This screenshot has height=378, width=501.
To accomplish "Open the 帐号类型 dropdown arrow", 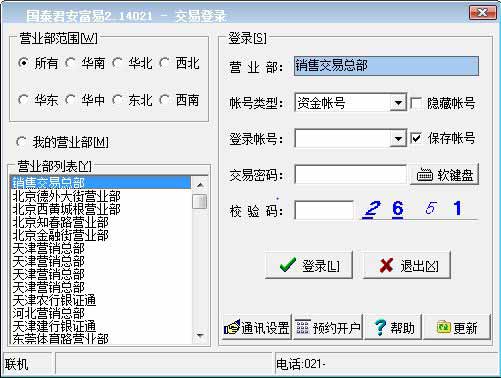I will tap(398, 103).
